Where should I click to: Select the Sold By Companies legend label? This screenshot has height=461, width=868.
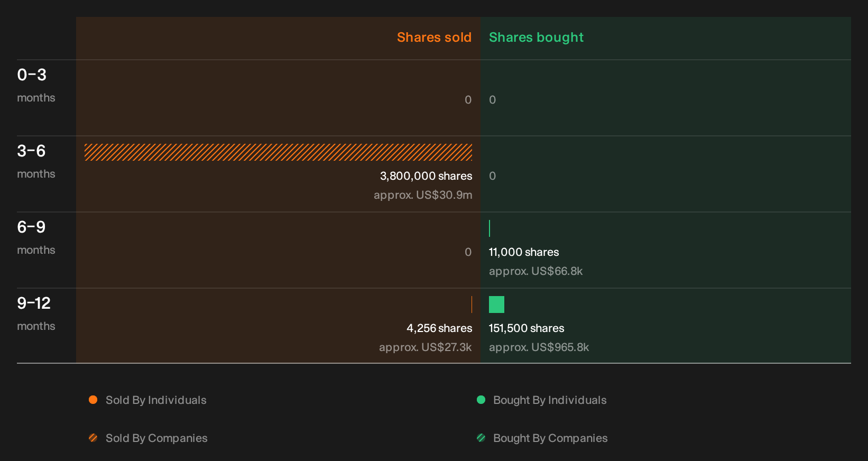pyautogui.click(x=156, y=438)
